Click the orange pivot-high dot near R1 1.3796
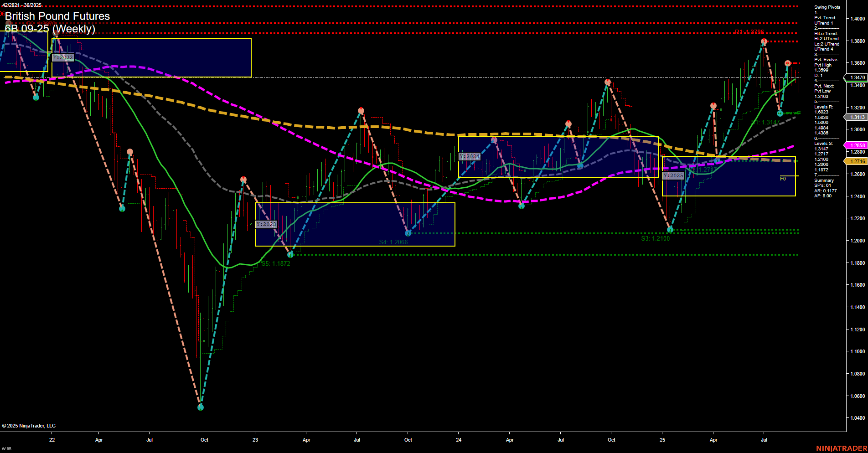This screenshot has width=868, height=453. 763,41
